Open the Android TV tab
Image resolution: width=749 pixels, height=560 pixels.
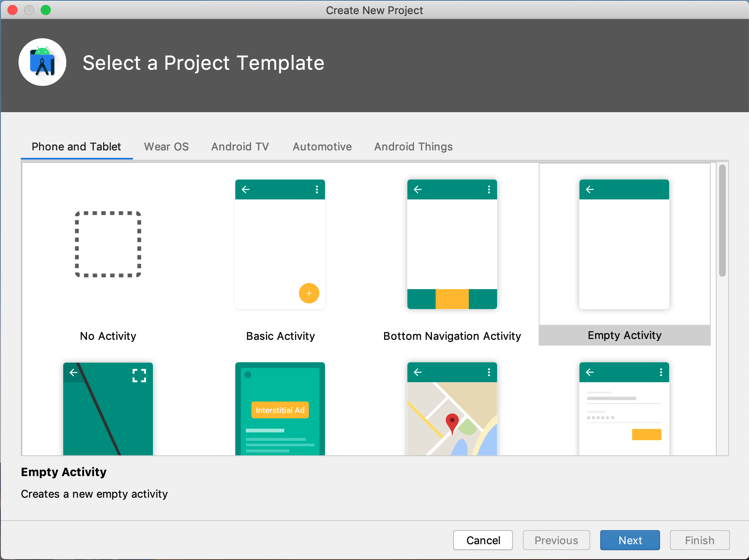coord(240,147)
